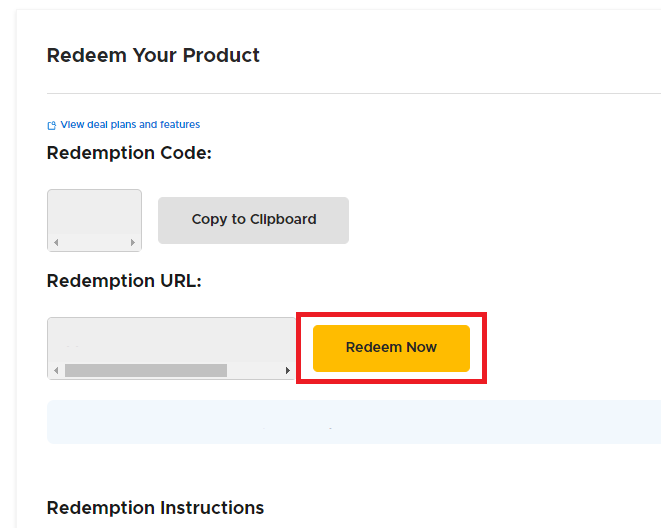
Task: Click the yellow Redeem Now button
Action: click(391, 348)
